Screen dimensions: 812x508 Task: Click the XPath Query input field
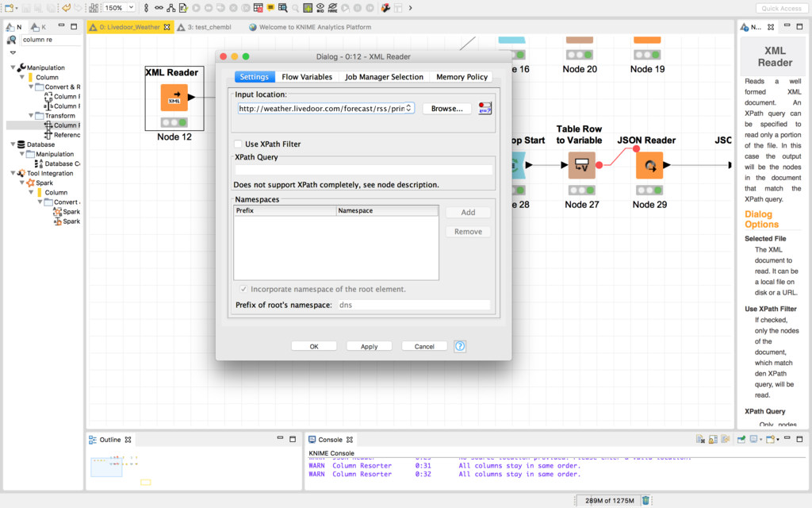tap(363, 170)
